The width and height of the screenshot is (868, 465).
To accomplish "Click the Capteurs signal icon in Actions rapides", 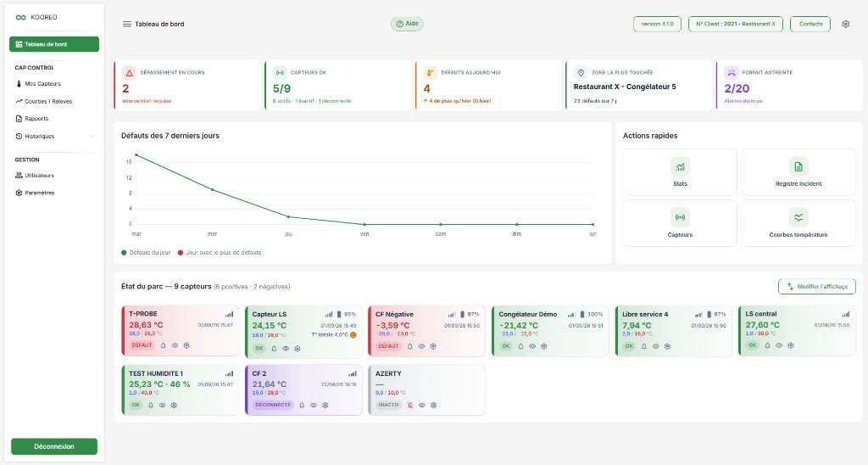I will coord(680,217).
